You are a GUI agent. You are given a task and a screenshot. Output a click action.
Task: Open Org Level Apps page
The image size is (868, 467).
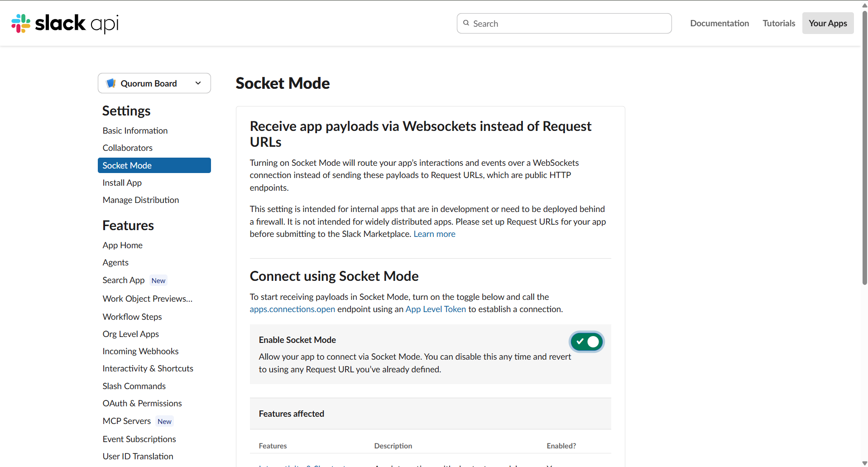131,334
